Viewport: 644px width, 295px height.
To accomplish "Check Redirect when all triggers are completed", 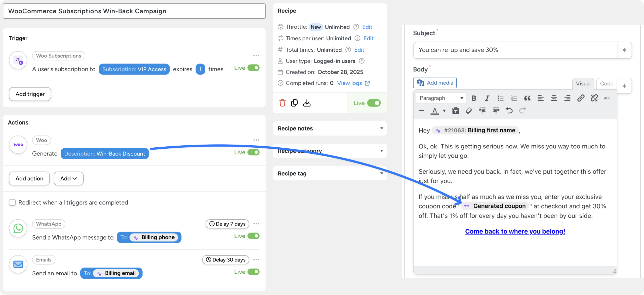I will tap(12, 203).
